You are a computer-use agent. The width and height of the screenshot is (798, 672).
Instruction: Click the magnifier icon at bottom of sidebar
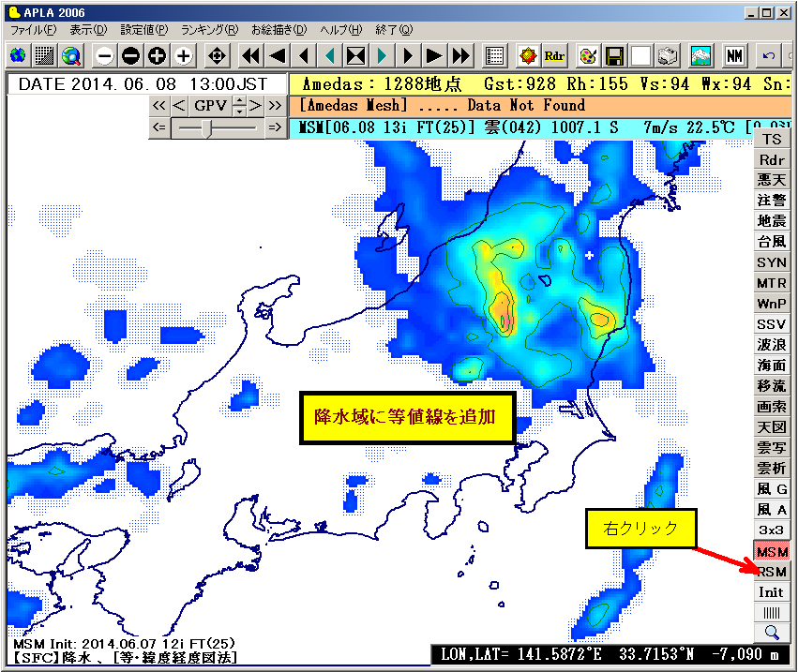772,633
